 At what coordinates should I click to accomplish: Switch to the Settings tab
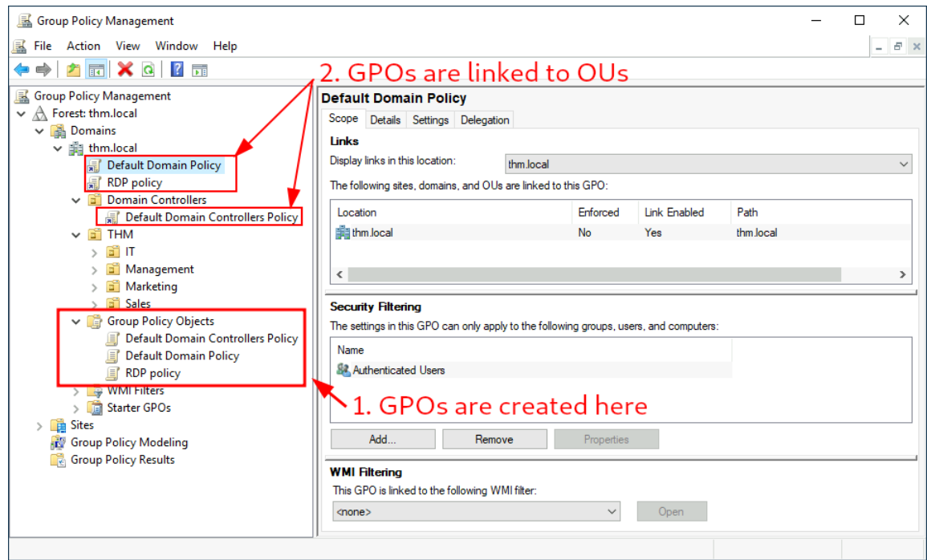(x=430, y=120)
